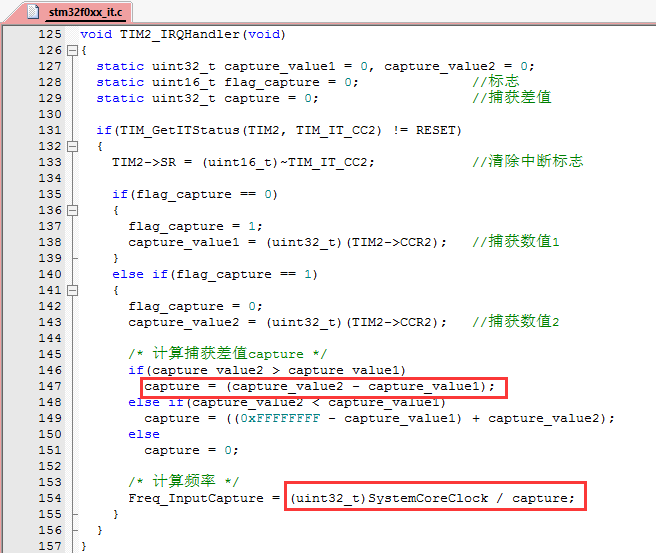
Task: Click the 计算捕获差值capture comment
Action: tap(228, 354)
